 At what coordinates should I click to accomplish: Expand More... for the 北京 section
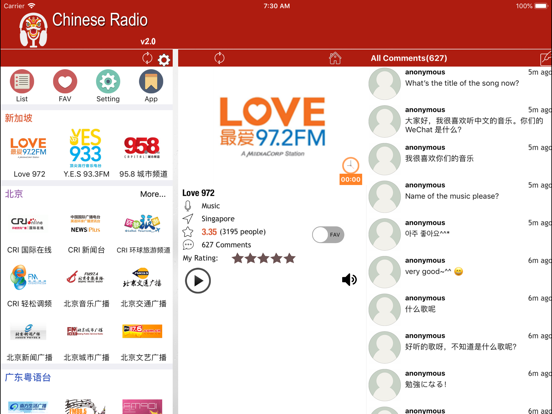153,194
